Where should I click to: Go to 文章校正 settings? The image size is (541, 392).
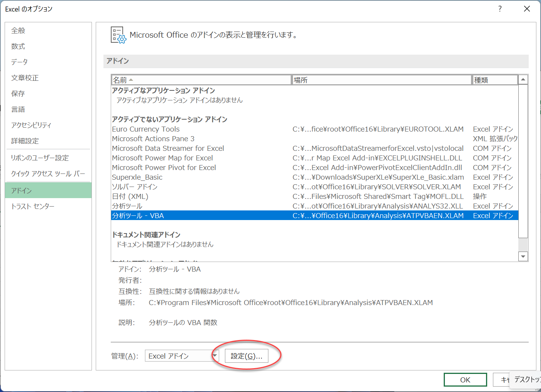pyautogui.click(x=48, y=78)
